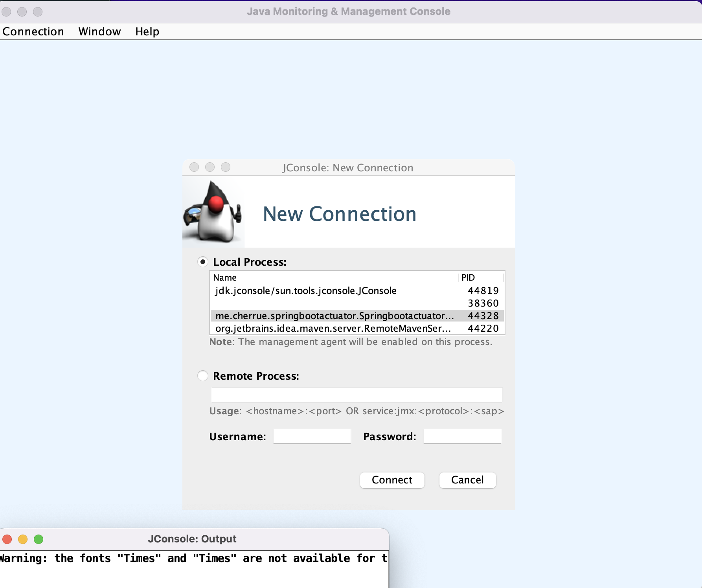Viewport: 702px width, 588px height.
Task: Select the me.cherrue.springbootactuator process row
Action: click(357, 316)
